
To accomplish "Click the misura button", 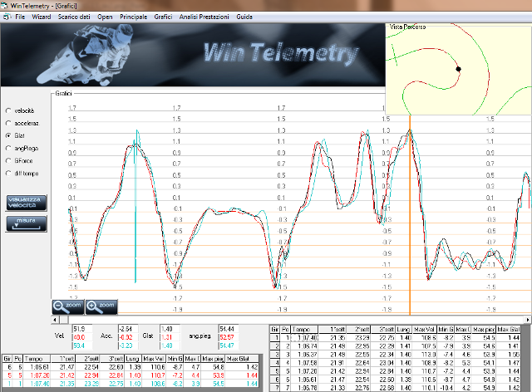I will (x=26, y=223).
